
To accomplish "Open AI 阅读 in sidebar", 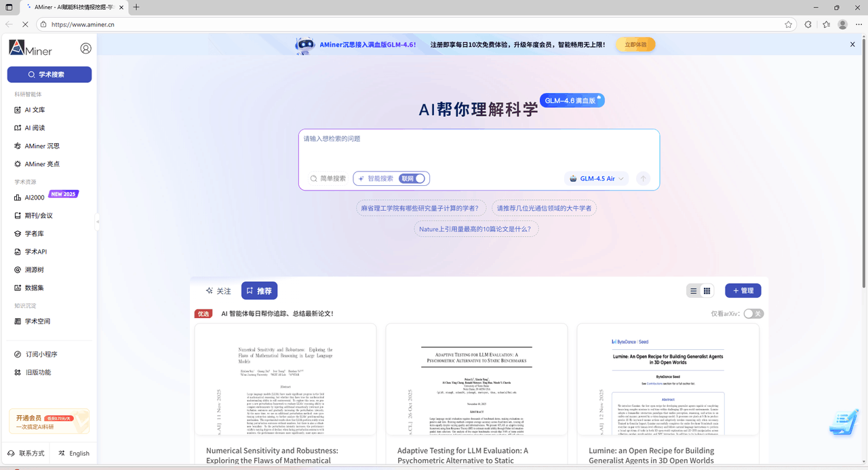I will pyautogui.click(x=30, y=128).
